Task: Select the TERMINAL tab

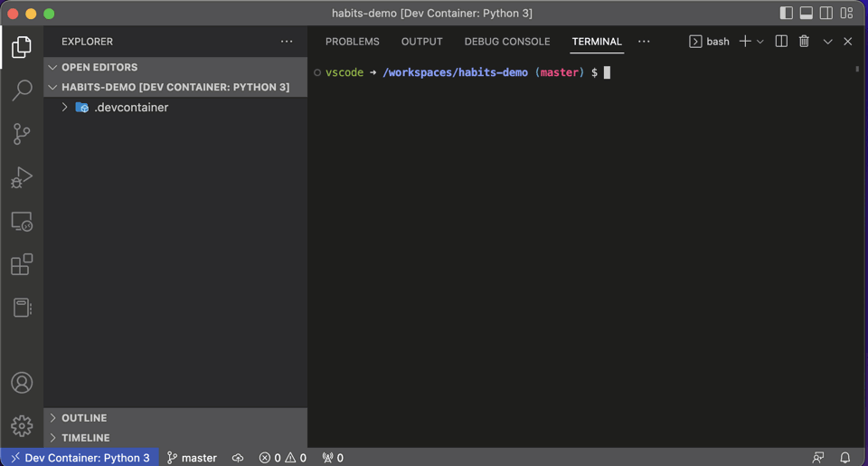Action: point(597,42)
